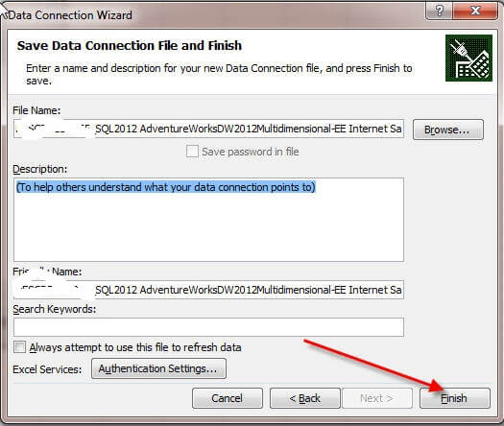Viewport: 504px width, 426px height.
Task: Tick the Save password in file checkbox
Action: coord(192,152)
